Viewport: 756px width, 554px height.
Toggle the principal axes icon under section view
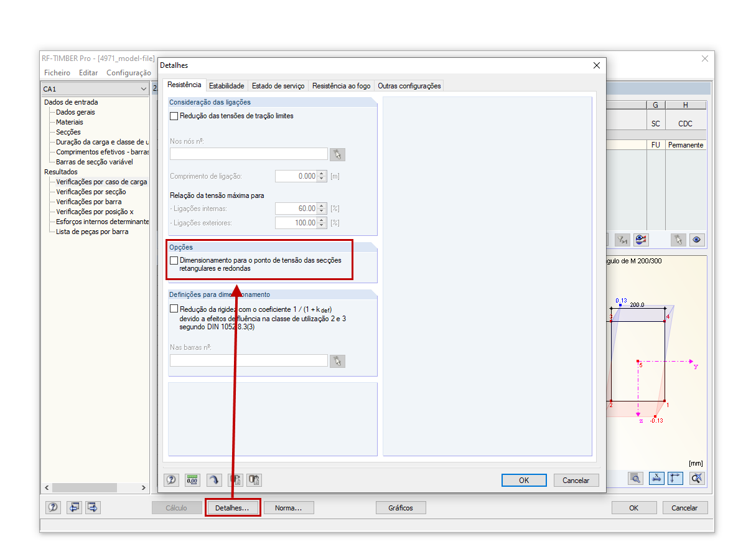tap(676, 478)
